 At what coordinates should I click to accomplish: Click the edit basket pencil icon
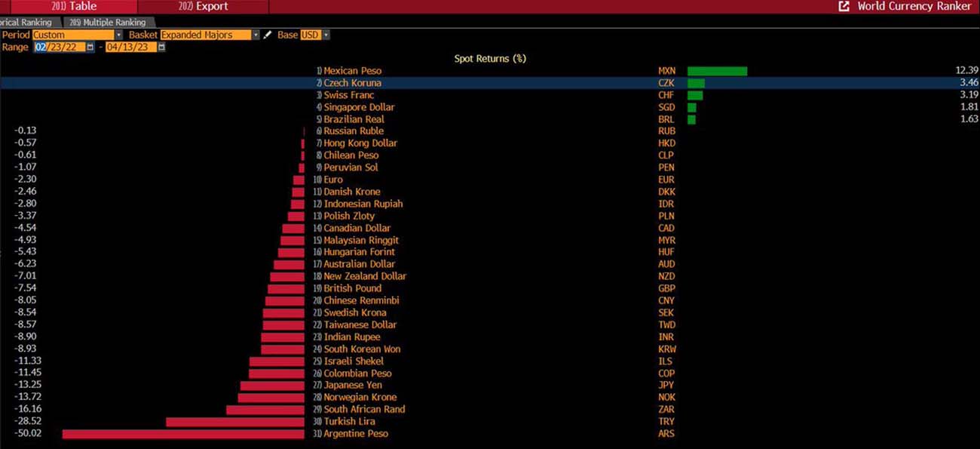(267, 35)
